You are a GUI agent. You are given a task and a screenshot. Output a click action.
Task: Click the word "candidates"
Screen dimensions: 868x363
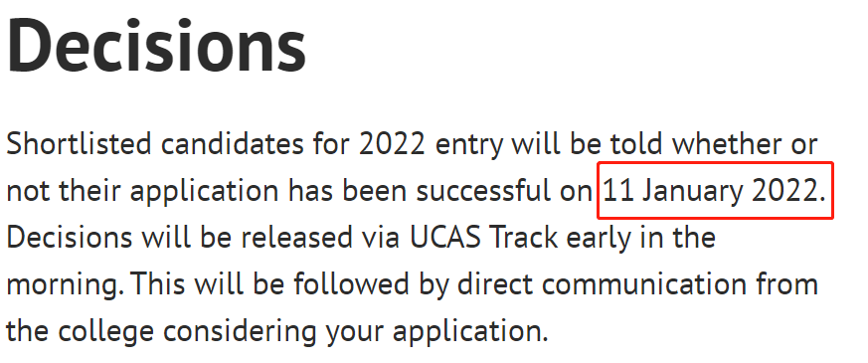click(233, 144)
